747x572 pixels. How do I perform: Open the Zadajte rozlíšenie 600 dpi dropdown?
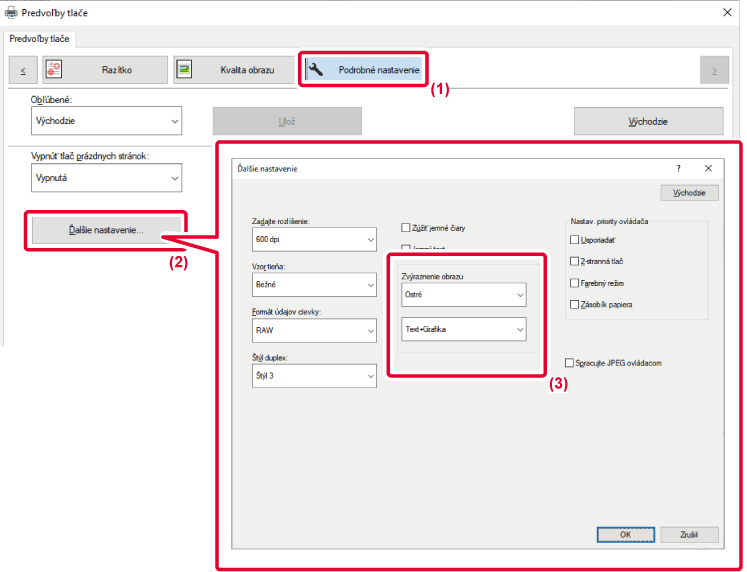pos(313,240)
